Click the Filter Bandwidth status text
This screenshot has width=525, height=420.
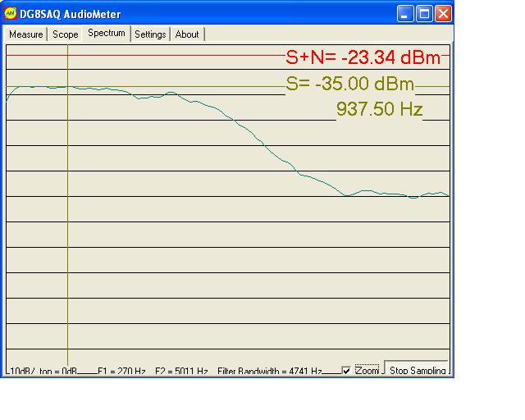[x=269, y=372]
